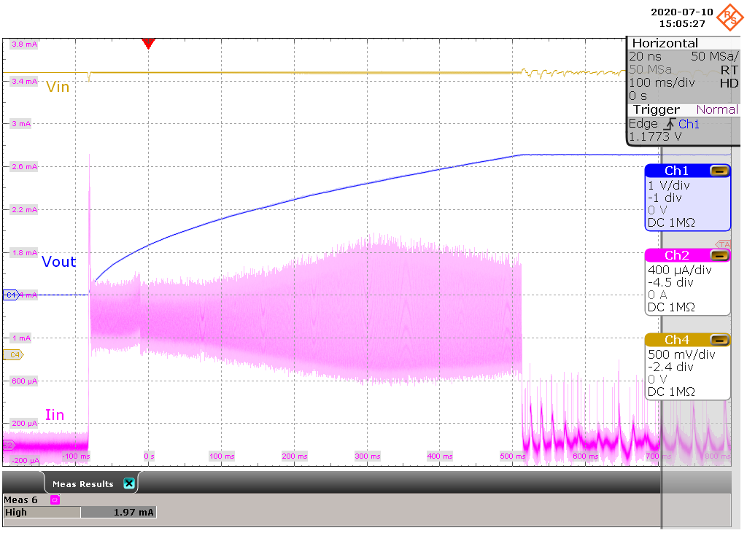Image resolution: width=747 pixels, height=560 pixels.
Task: Open the 400 µA/div scale setting for Ch2
Action: [678, 270]
